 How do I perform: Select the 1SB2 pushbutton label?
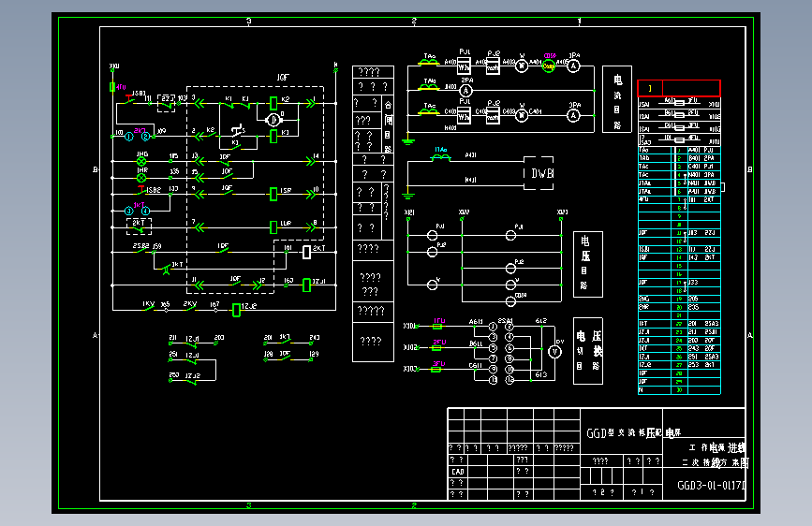(x=154, y=190)
